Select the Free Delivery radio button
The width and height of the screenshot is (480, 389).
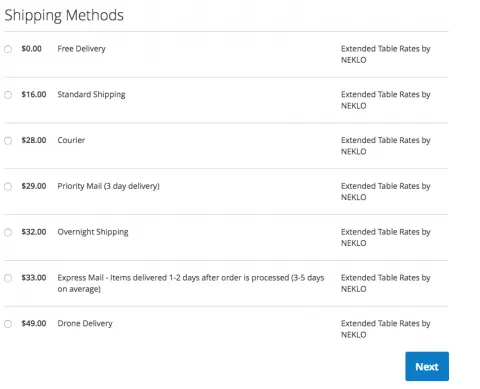(8, 49)
